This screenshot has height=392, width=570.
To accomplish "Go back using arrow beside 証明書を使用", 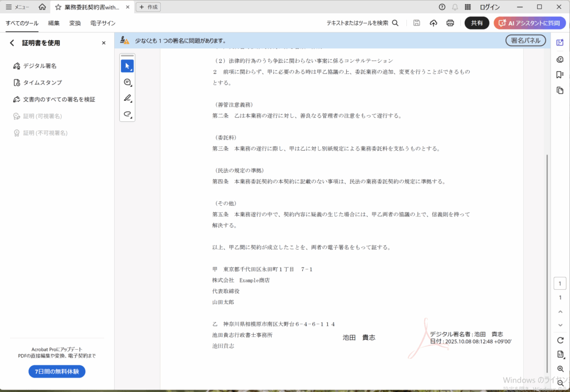I will tap(12, 43).
